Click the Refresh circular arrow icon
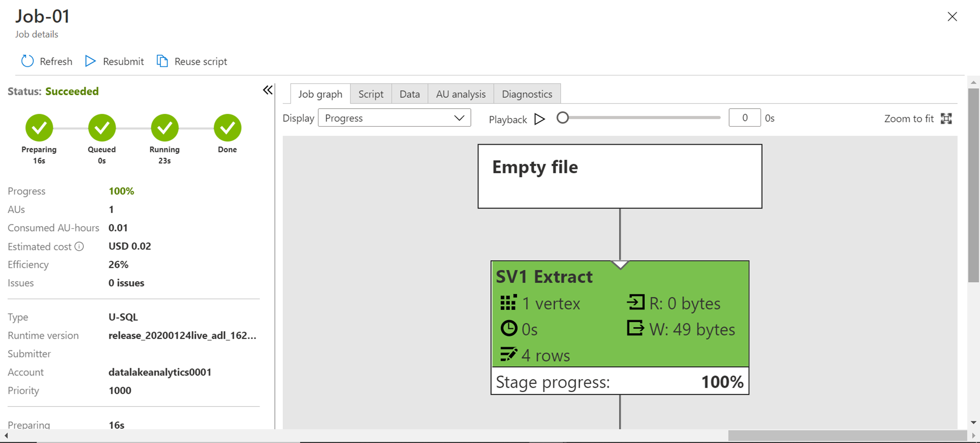The height and width of the screenshot is (443, 980). click(27, 61)
